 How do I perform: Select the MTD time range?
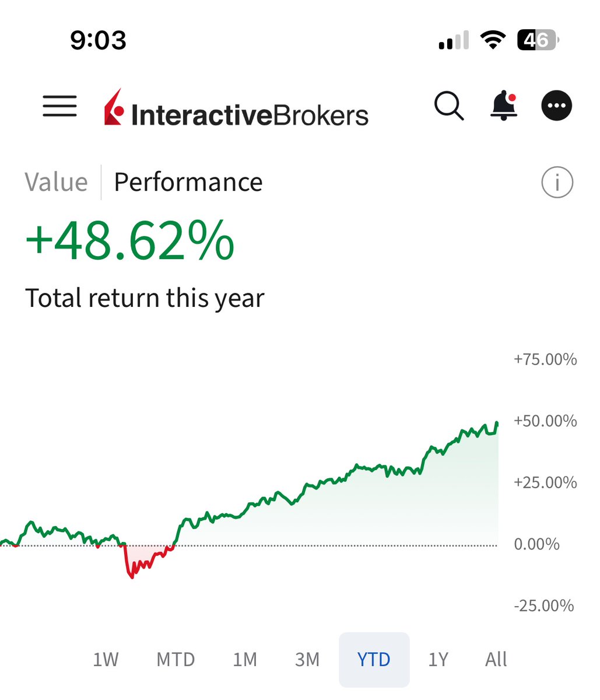[x=176, y=660]
